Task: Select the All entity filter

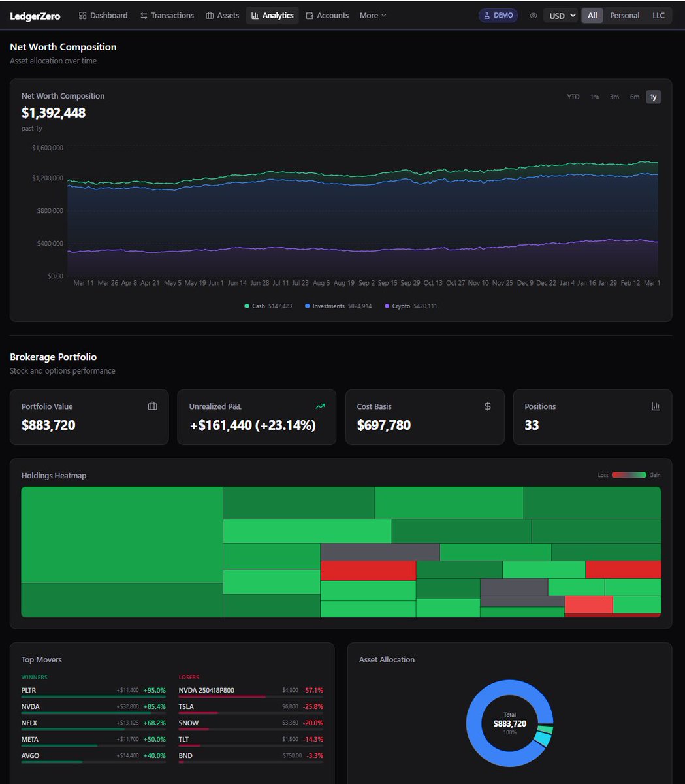Action: tap(592, 15)
